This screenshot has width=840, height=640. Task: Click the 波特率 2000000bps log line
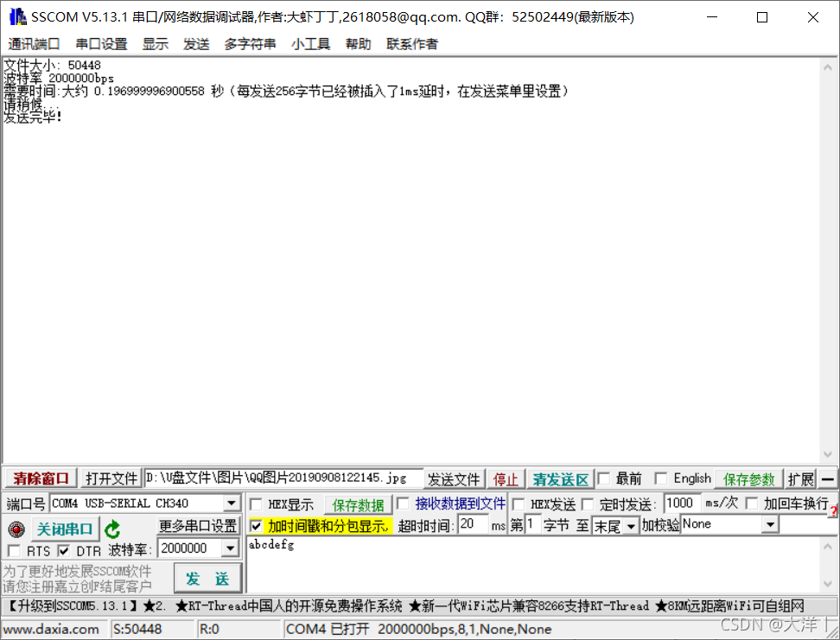tap(59, 79)
